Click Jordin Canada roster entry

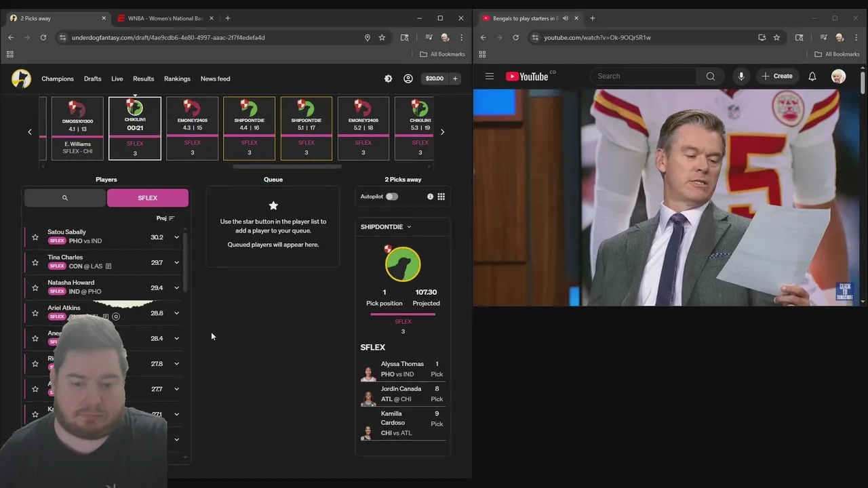click(403, 394)
